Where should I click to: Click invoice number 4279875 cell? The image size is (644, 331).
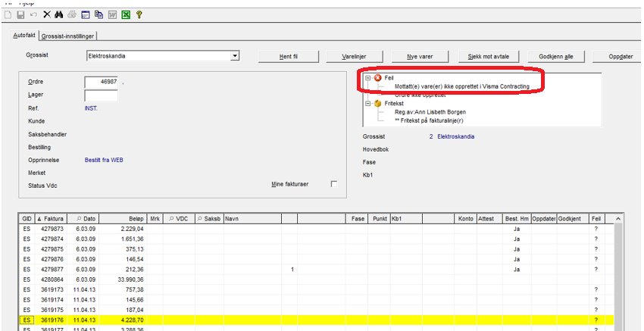click(x=52, y=249)
